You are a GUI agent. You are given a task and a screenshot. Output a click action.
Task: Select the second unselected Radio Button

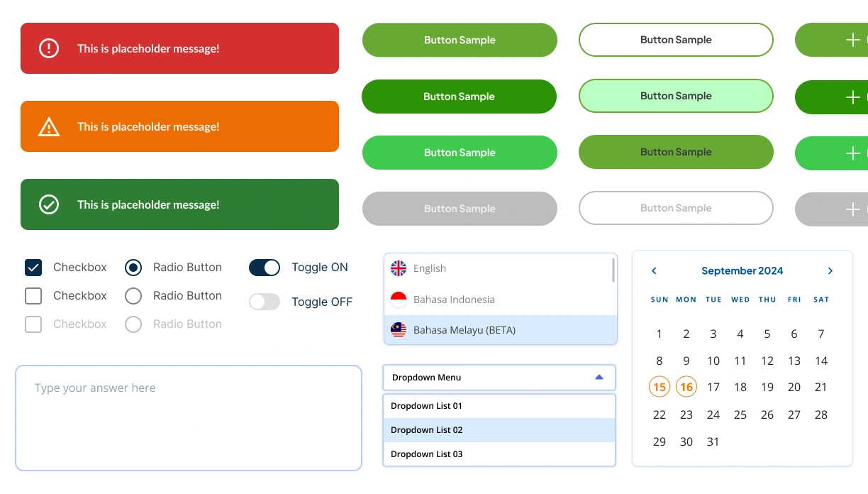(x=133, y=296)
